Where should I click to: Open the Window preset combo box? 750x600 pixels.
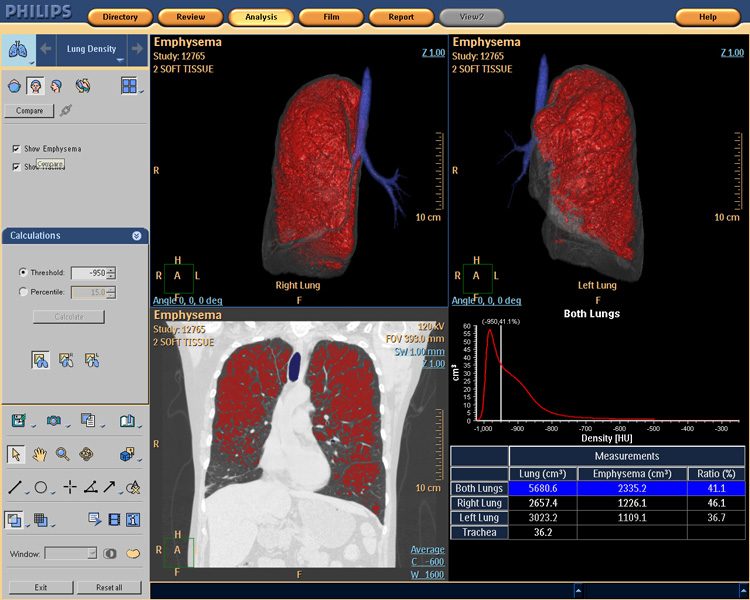(71, 554)
